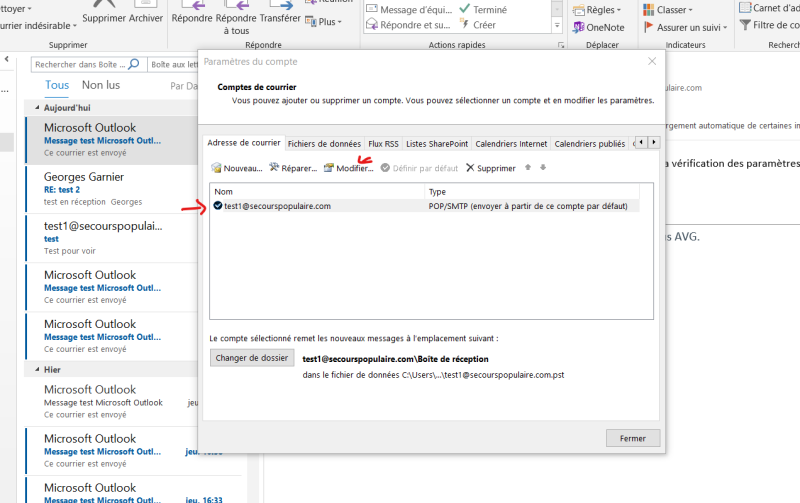Open the Classer dropdown
Viewport: 800px width, 503px height.
(667, 10)
